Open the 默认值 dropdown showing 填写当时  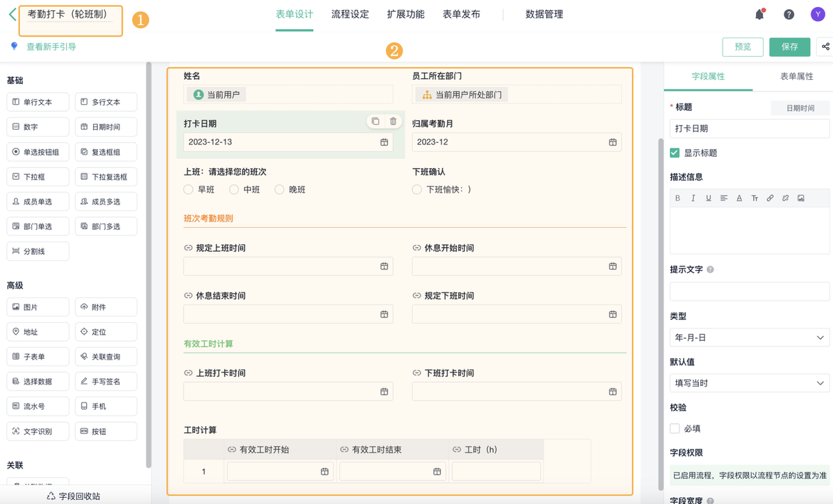750,383
